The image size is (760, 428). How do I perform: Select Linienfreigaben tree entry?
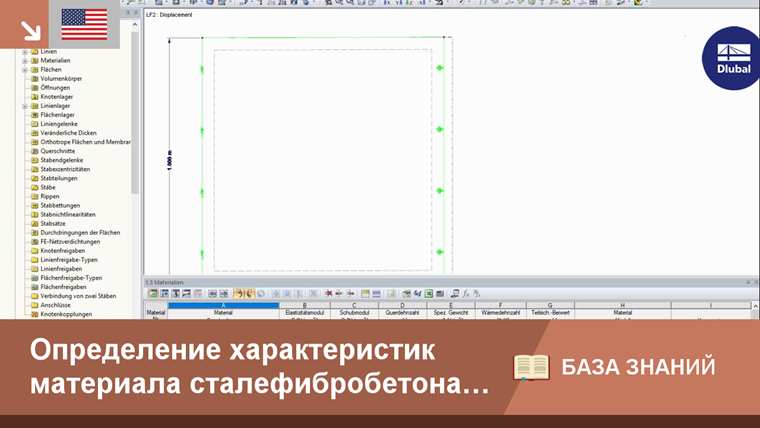point(61,269)
